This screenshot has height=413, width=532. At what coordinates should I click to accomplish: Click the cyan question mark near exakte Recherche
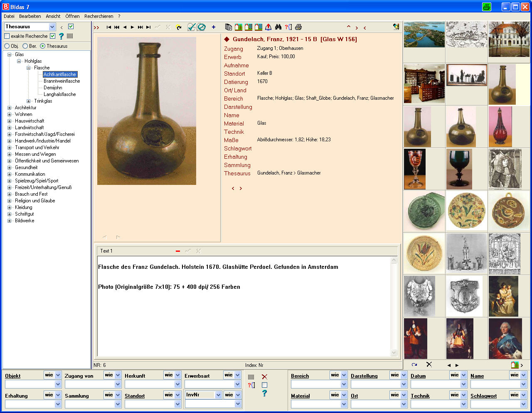(61, 36)
